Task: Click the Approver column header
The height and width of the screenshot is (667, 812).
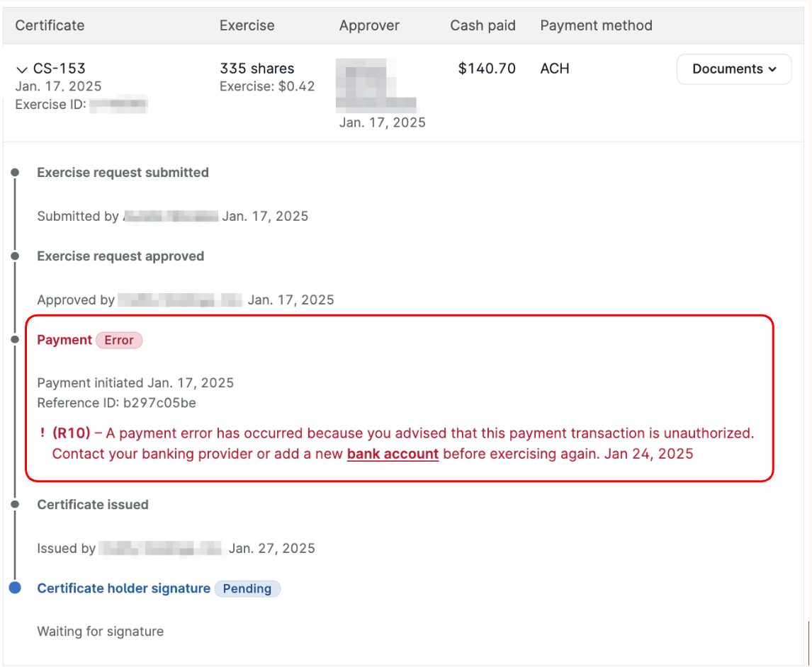Action: click(369, 25)
